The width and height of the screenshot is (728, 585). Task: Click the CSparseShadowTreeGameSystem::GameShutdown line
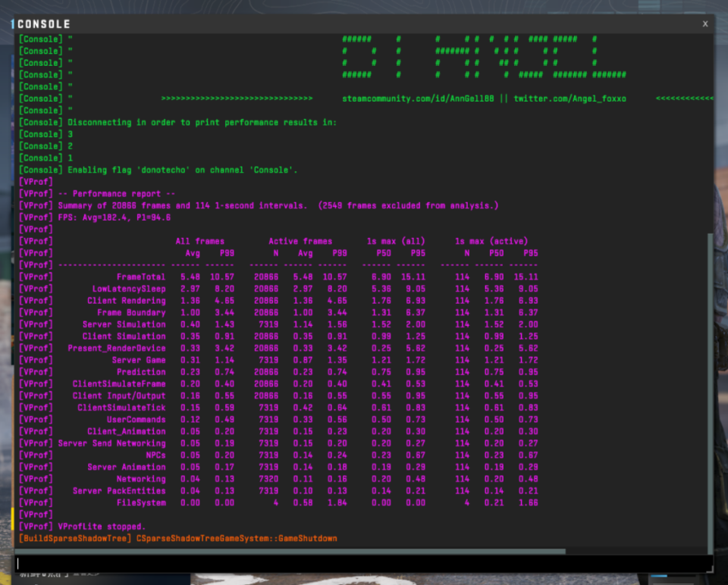pyautogui.click(x=237, y=539)
